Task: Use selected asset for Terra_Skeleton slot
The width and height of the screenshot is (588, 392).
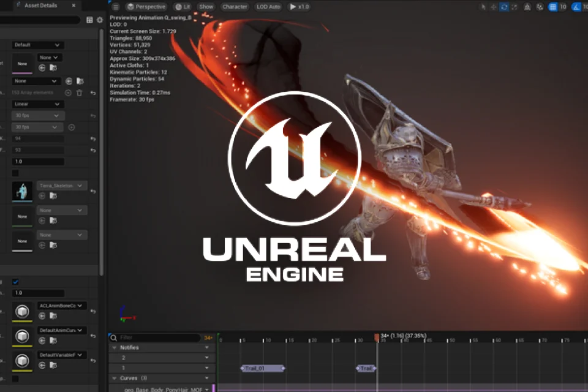Action: click(x=42, y=196)
